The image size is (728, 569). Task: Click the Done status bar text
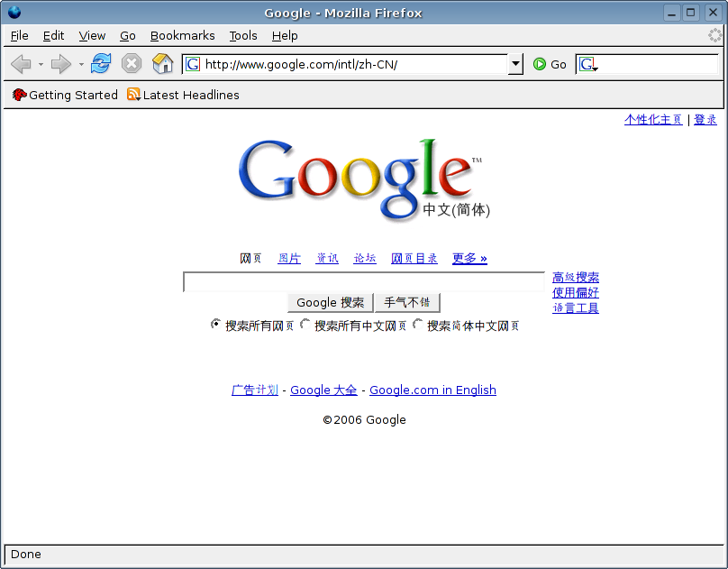[26, 555]
